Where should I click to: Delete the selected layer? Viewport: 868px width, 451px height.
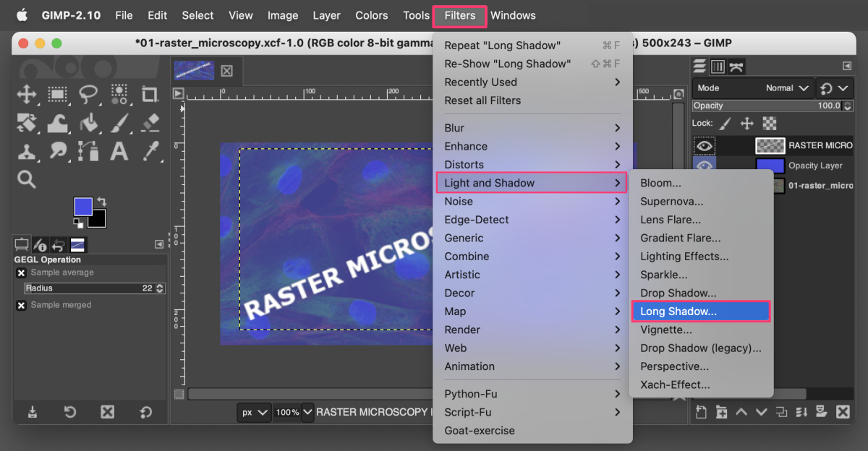point(842,411)
